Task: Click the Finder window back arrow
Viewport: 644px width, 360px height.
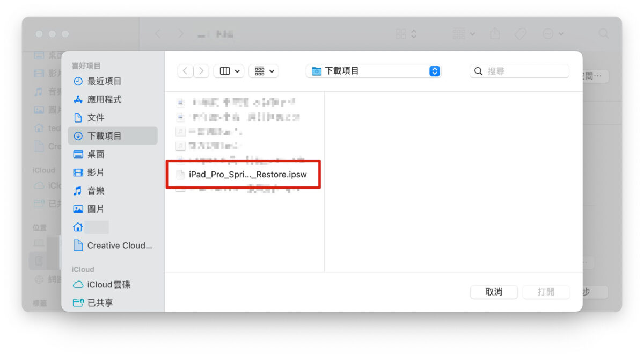Action: point(158,34)
